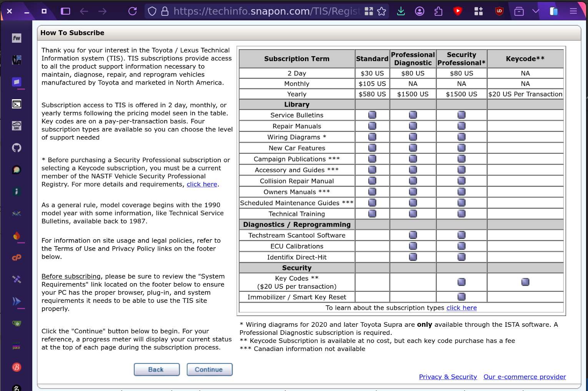
Task: Open the terminal icon in the sidebar
Action: (17, 104)
